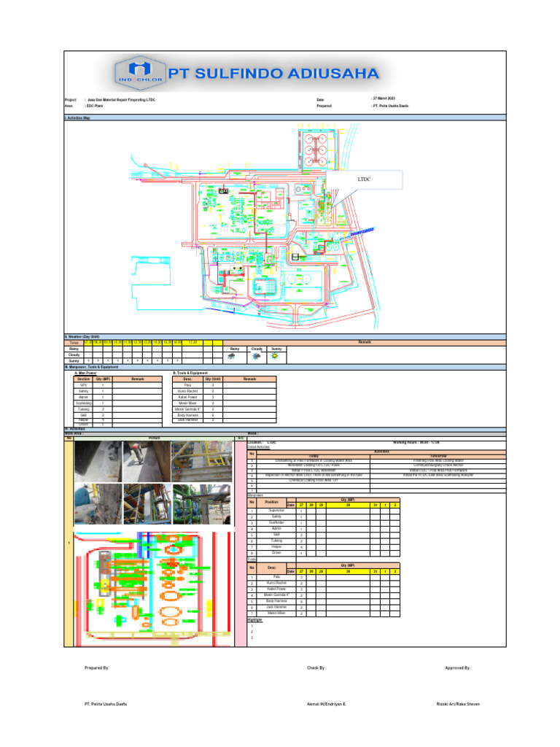Screen dimensions: 560x747
Task: Click the Cloudy row label in weather table
Action: (74, 355)
